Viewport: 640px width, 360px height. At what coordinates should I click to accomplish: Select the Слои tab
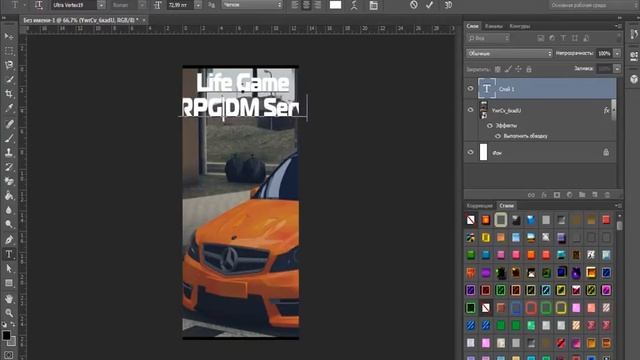[x=473, y=26]
